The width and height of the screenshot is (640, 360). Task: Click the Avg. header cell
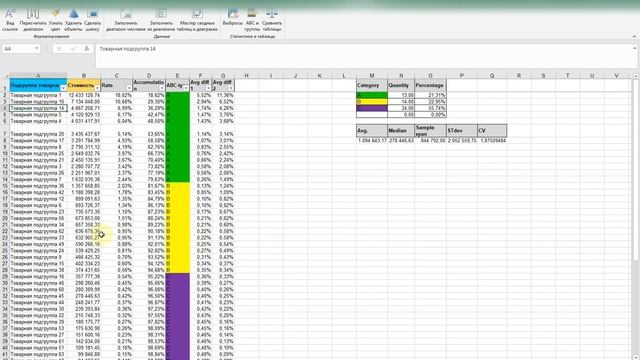(372, 131)
